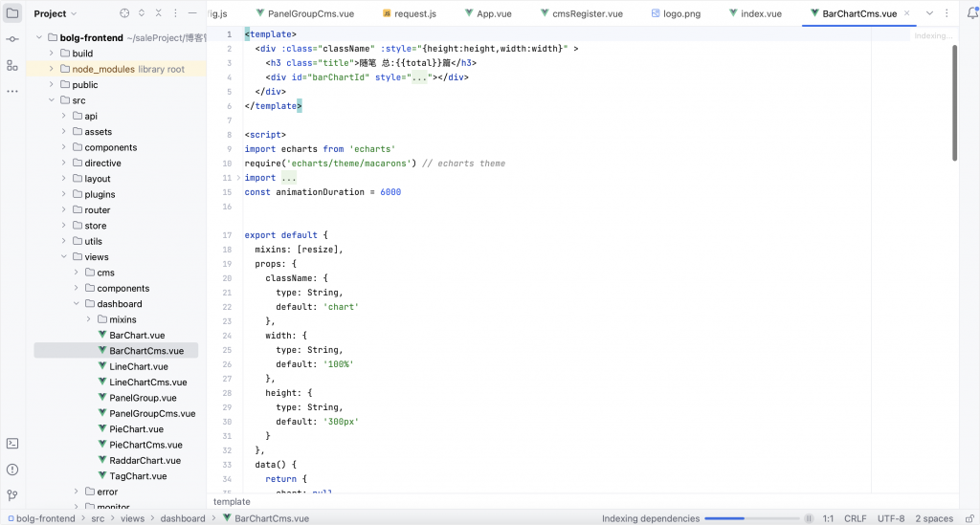Collapse the dashboard folder

77,304
